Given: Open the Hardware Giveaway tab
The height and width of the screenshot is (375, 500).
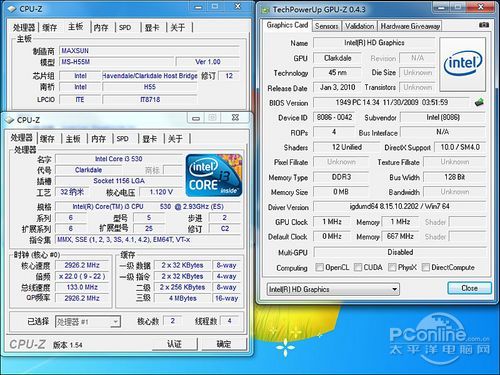Looking at the screenshot, I should 410,26.
